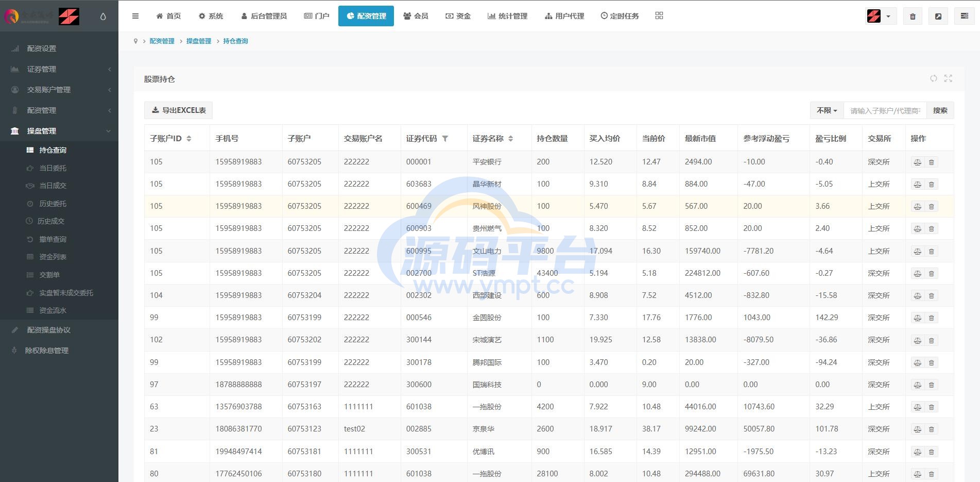Expand the 证券管理 sidebar section
The image size is (980, 482).
pyautogui.click(x=59, y=69)
